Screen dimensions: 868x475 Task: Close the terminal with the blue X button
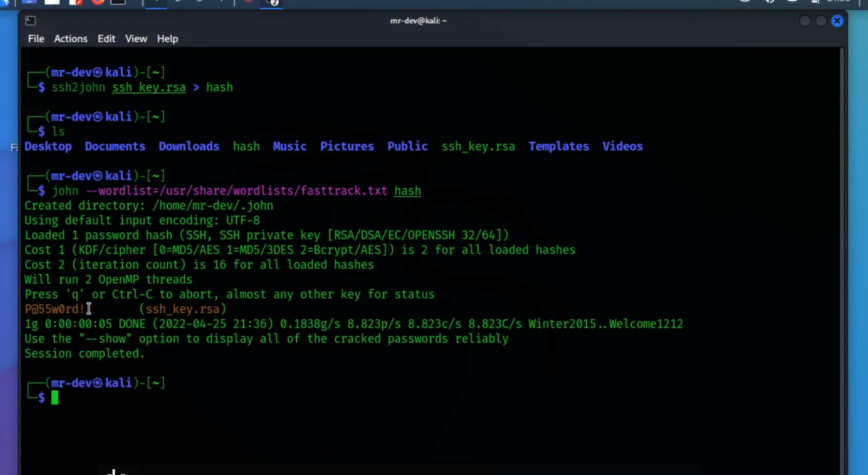click(x=837, y=21)
